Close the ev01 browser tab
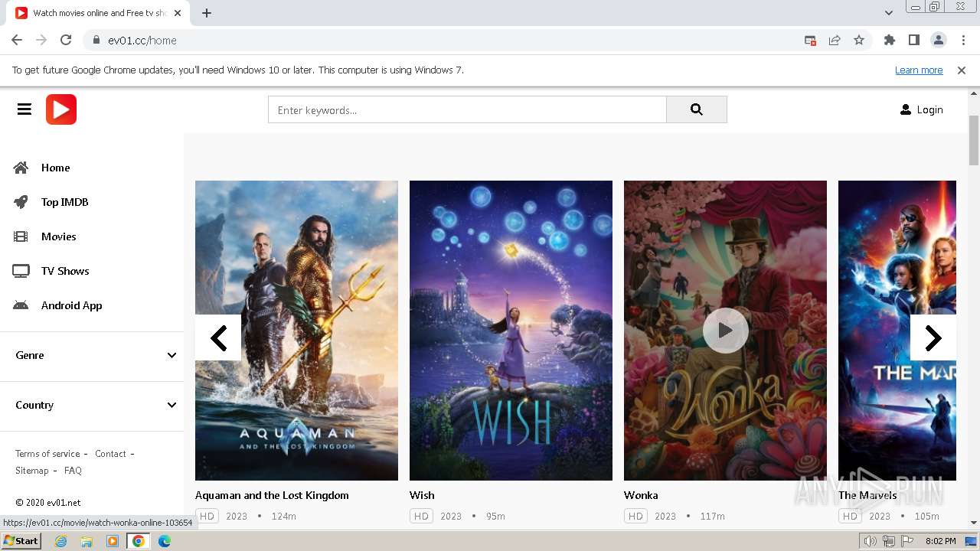Image resolution: width=980 pixels, height=551 pixels. (178, 13)
